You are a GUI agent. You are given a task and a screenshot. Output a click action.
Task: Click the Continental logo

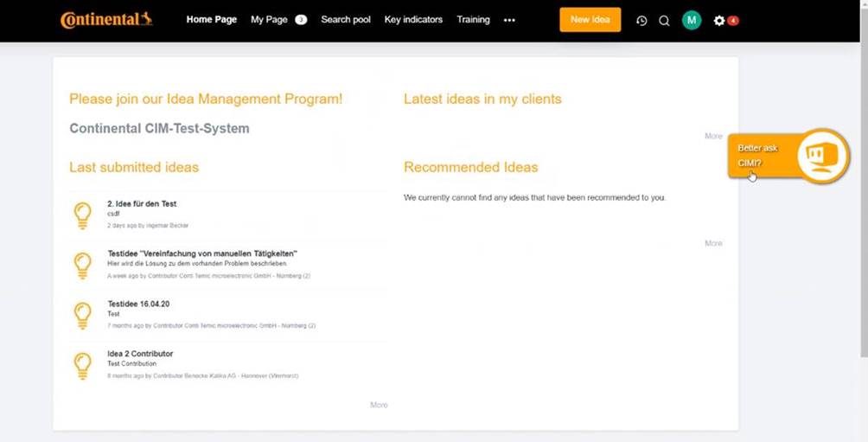point(106,20)
